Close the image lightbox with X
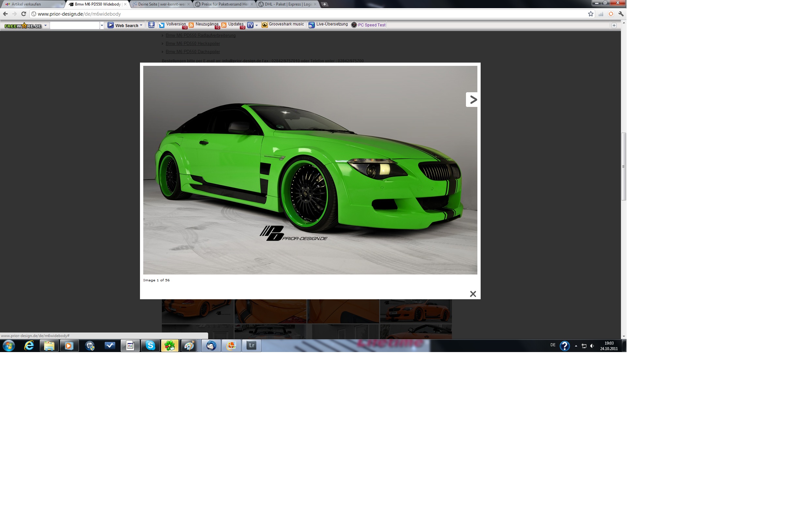This screenshot has height=532, width=804. (x=472, y=294)
